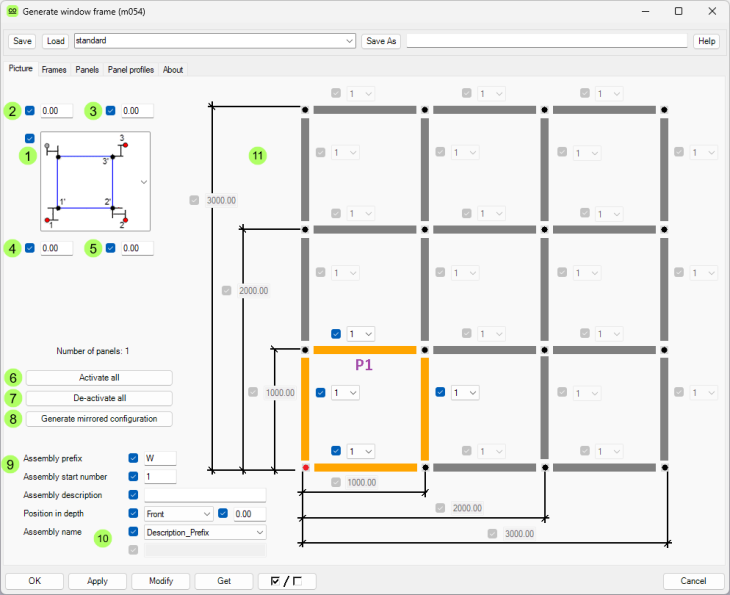The height and width of the screenshot is (595, 730).
Task: Click the 3000.00 horizontal dimension field
Action: point(519,534)
